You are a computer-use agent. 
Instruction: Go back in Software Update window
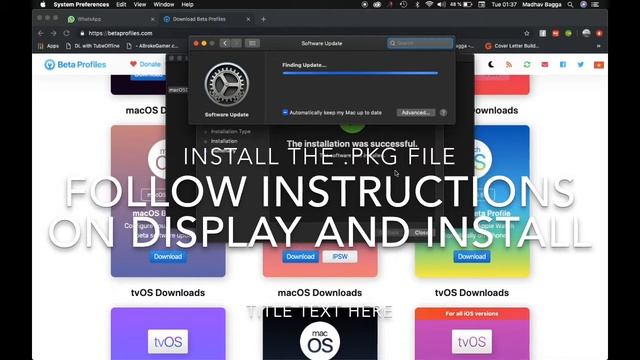(x=225, y=43)
